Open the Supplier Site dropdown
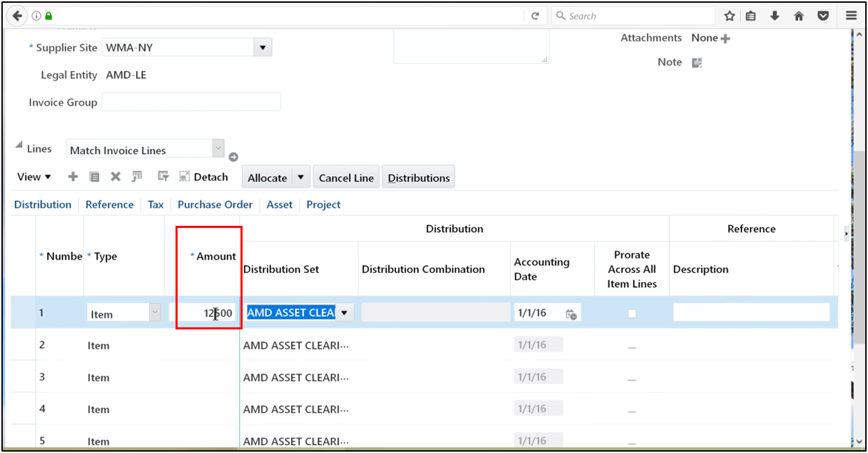 point(262,48)
